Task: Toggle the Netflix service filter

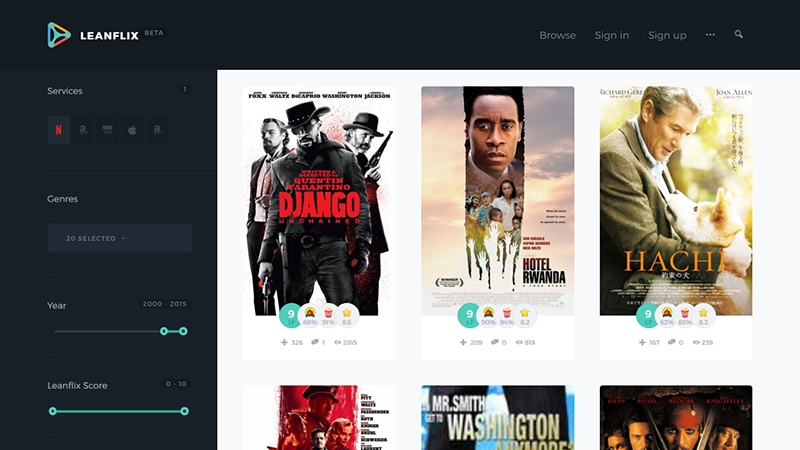Action: 59,130
